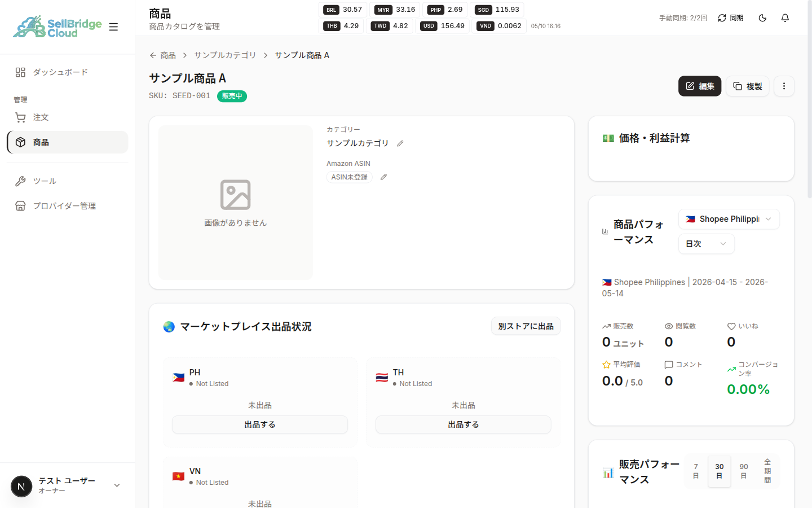Open notifications bell
This screenshot has height=508, width=812.
785,18
